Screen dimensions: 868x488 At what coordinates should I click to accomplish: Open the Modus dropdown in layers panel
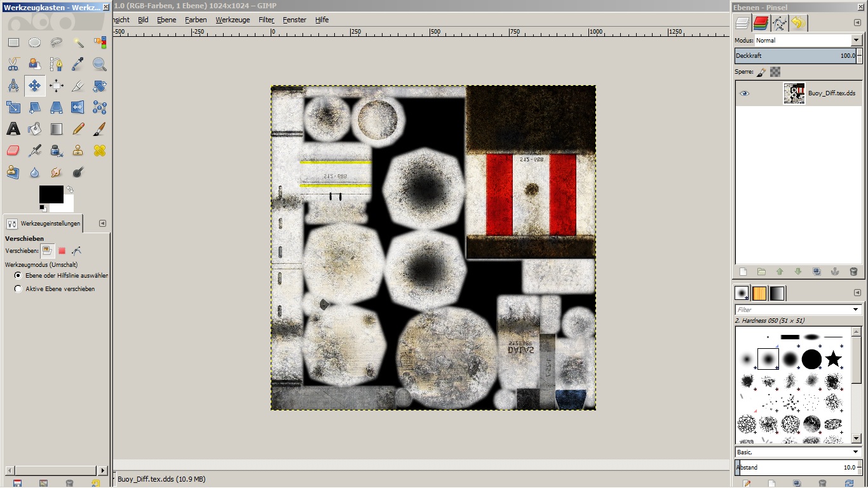(x=855, y=40)
